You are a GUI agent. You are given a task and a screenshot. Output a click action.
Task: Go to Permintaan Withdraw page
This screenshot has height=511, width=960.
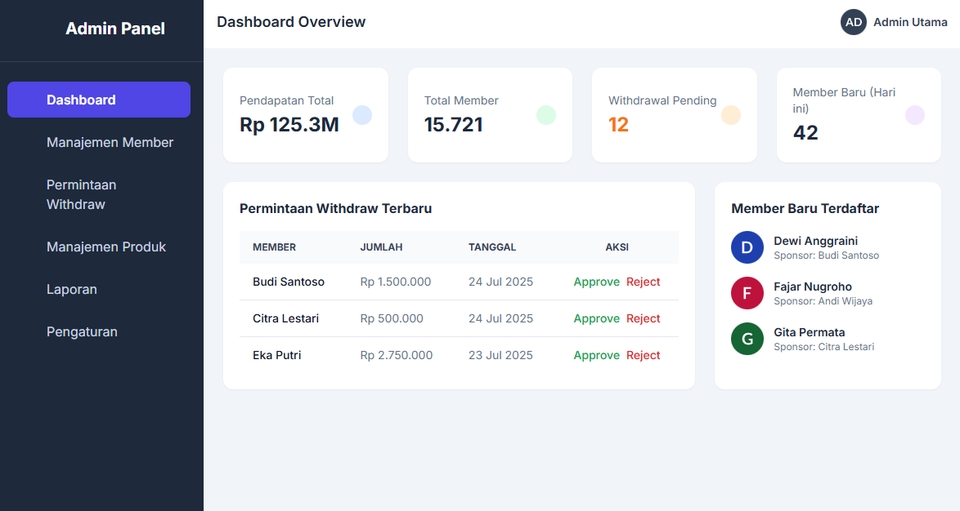[x=82, y=194]
